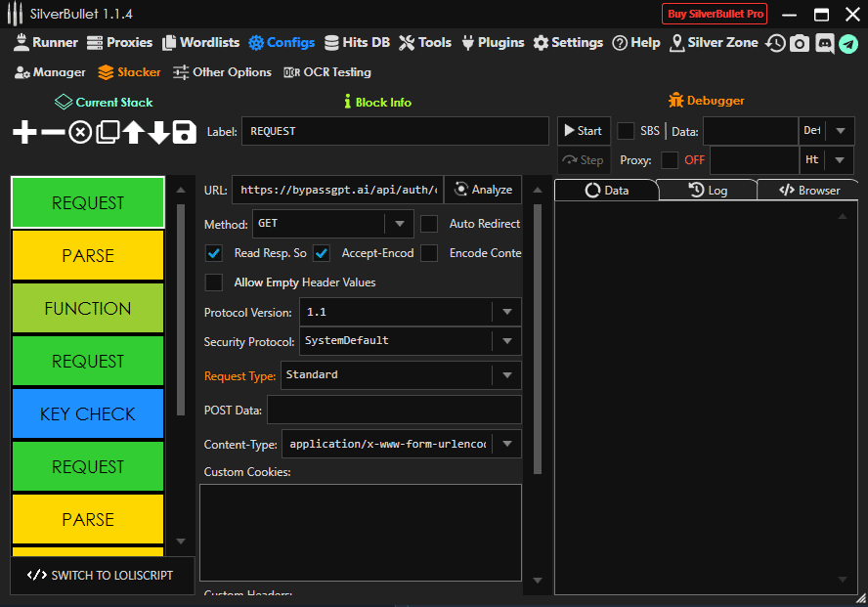Click the camera screenshot icon
The width and height of the screenshot is (868, 607).
800,43
